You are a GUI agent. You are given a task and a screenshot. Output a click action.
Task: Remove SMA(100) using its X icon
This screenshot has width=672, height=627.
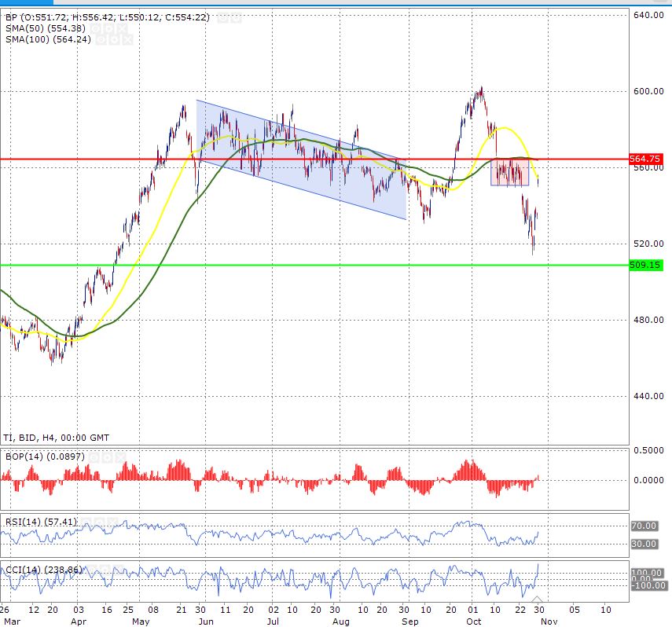127,40
